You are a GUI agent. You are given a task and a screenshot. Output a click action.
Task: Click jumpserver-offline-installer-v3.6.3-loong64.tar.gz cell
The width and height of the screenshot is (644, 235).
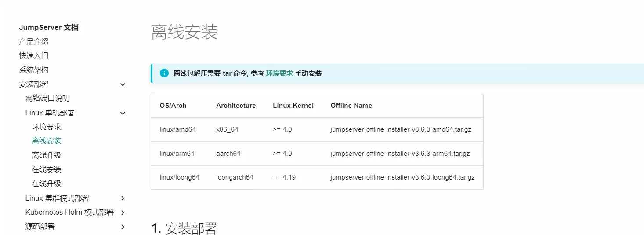pyautogui.click(x=402, y=177)
